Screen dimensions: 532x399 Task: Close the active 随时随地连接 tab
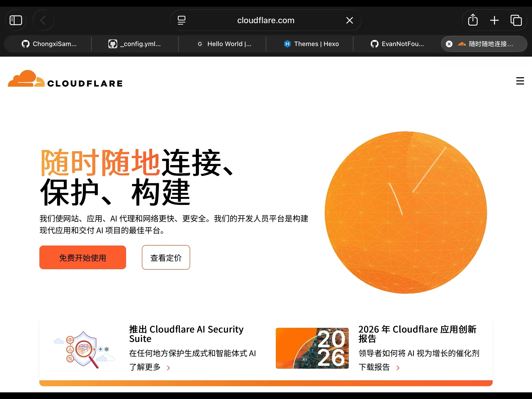pyautogui.click(x=449, y=44)
